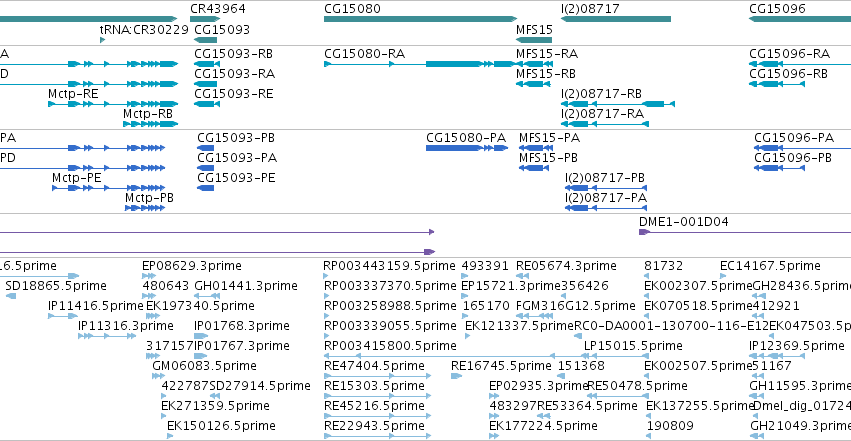Select EK177224.5prime EST label
Image resolution: width=851 pixels, height=441 pixels.
tap(543, 426)
